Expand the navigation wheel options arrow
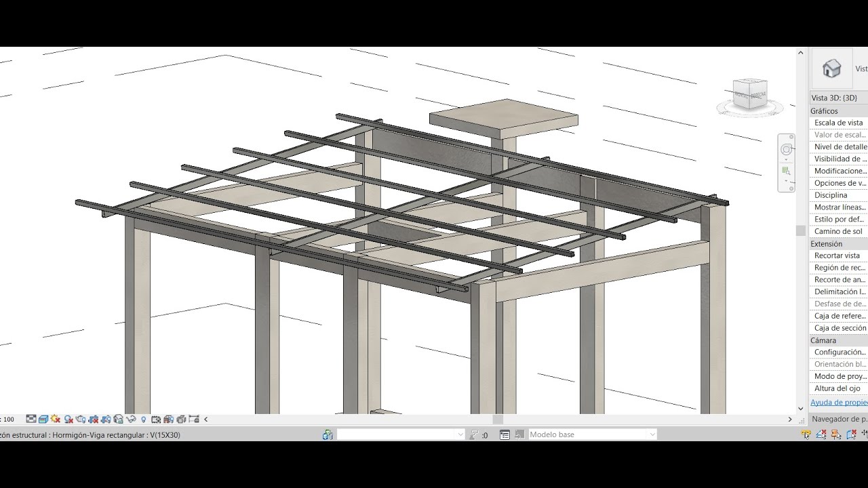This screenshot has width=868, height=488. (787, 160)
